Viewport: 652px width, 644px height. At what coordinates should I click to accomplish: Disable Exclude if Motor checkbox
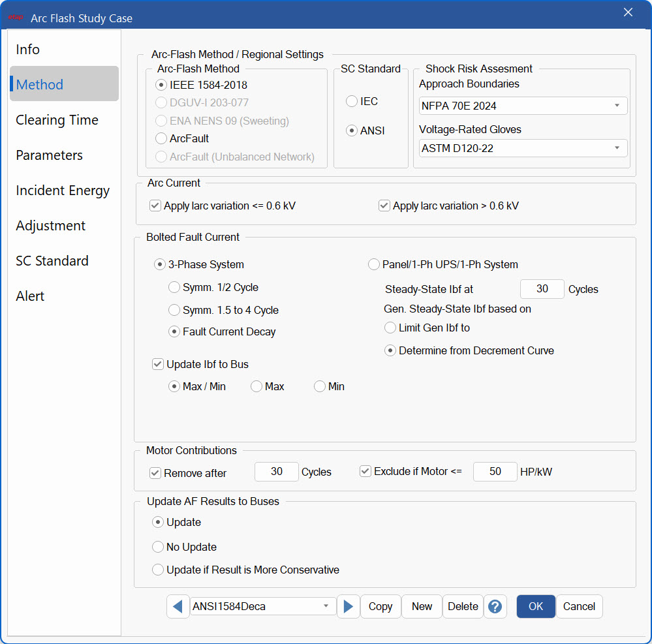pos(365,471)
